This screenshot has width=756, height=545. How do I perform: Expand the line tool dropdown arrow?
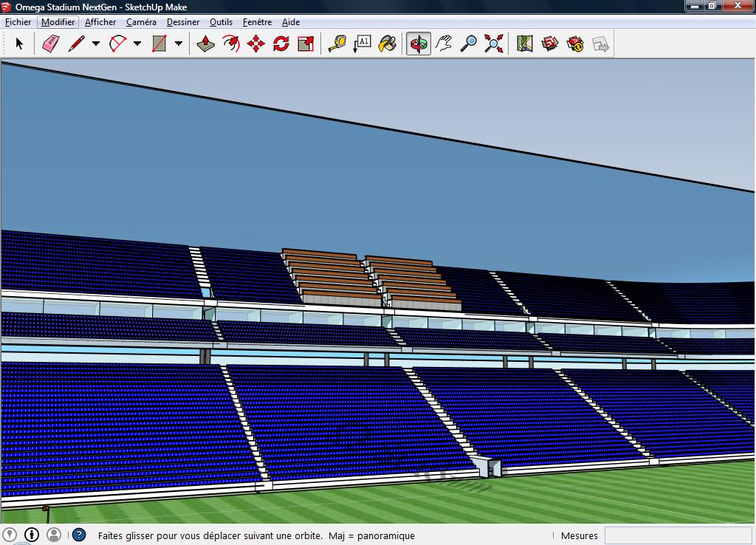(96, 44)
